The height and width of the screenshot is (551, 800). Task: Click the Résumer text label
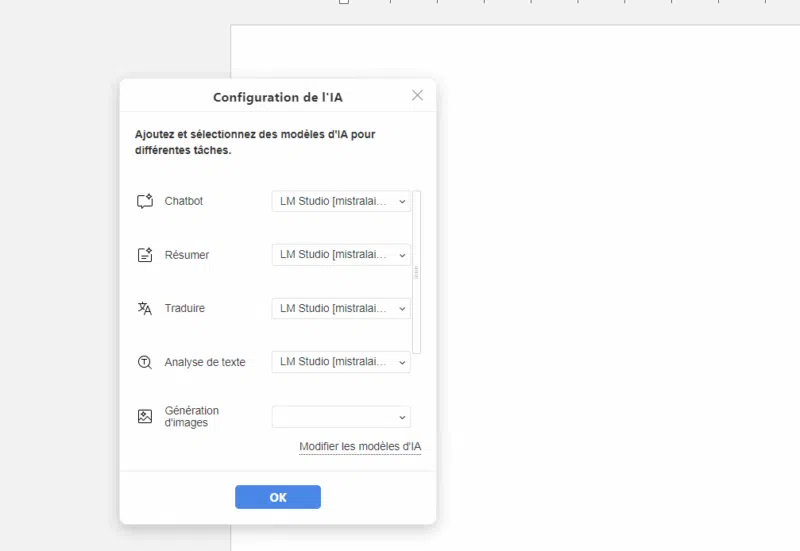(x=187, y=255)
